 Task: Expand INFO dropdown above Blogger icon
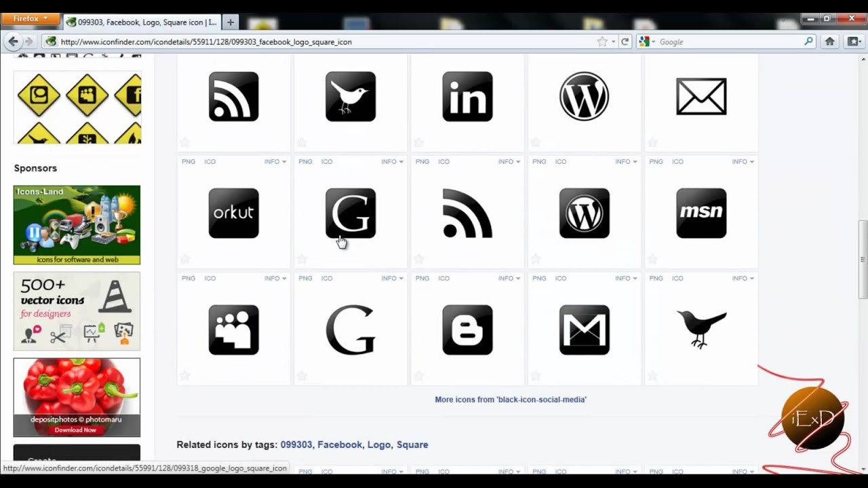[x=509, y=278]
